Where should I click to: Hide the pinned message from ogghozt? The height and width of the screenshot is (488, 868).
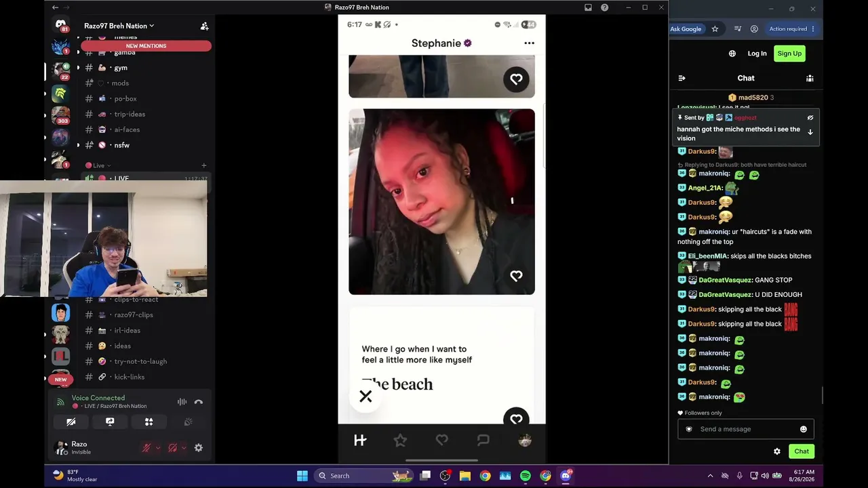coord(810,118)
